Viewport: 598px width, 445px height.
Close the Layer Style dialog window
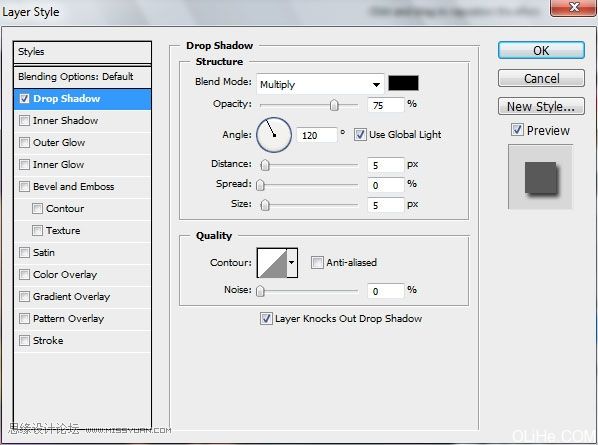click(574, 8)
